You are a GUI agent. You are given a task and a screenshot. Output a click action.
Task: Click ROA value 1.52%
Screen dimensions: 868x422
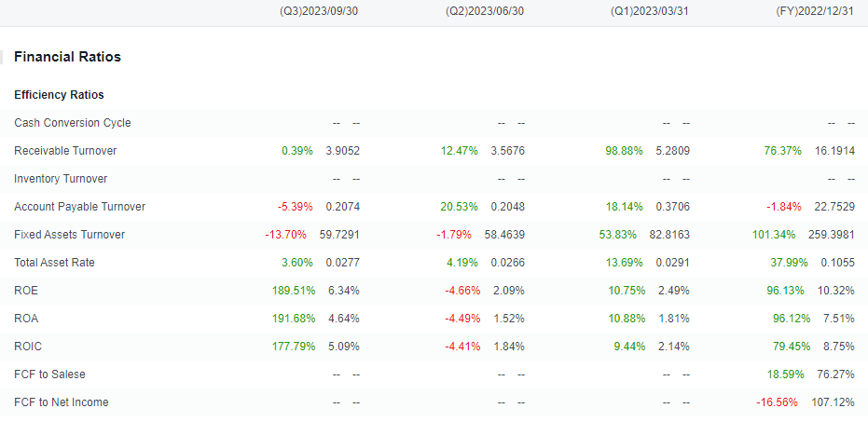coord(509,319)
